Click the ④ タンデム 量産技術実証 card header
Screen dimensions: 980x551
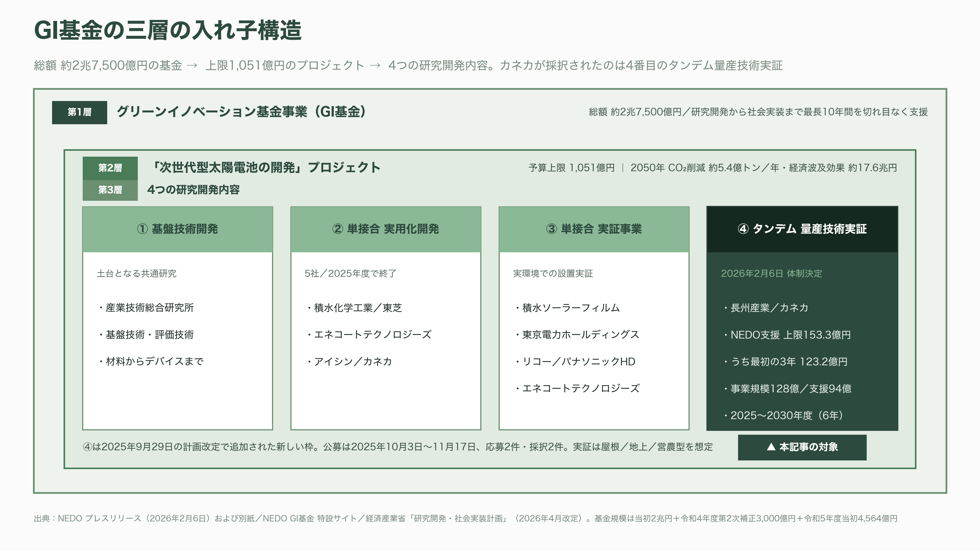pos(802,229)
